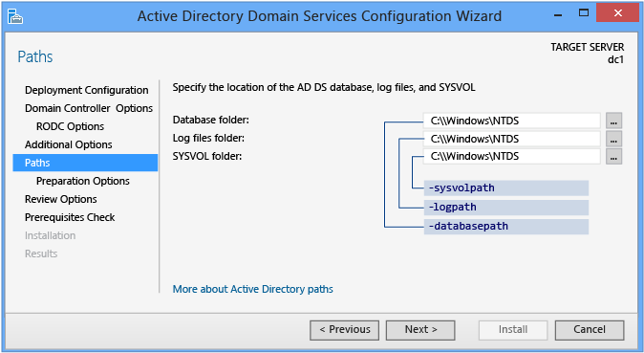Viewport: 644px width, 353px height.
Task: Click the Database folder label
Action: [211, 120]
